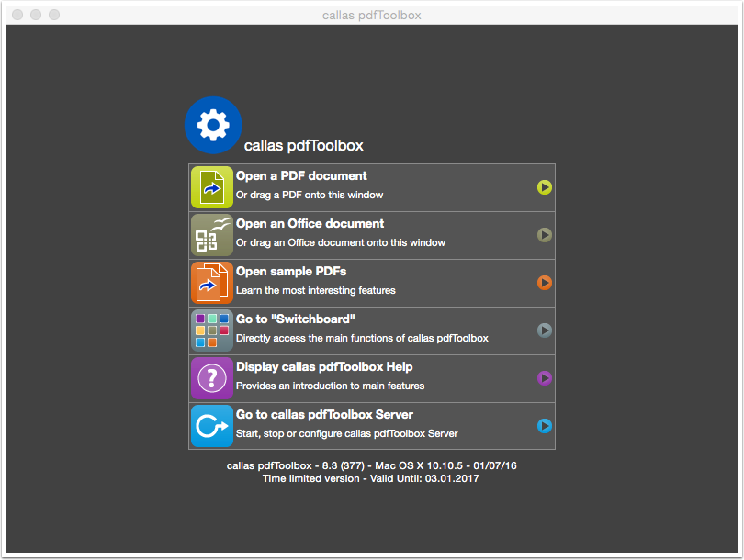The width and height of the screenshot is (744, 560).
Task: Click the green Open a PDF document icon
Action: (211, 187)
